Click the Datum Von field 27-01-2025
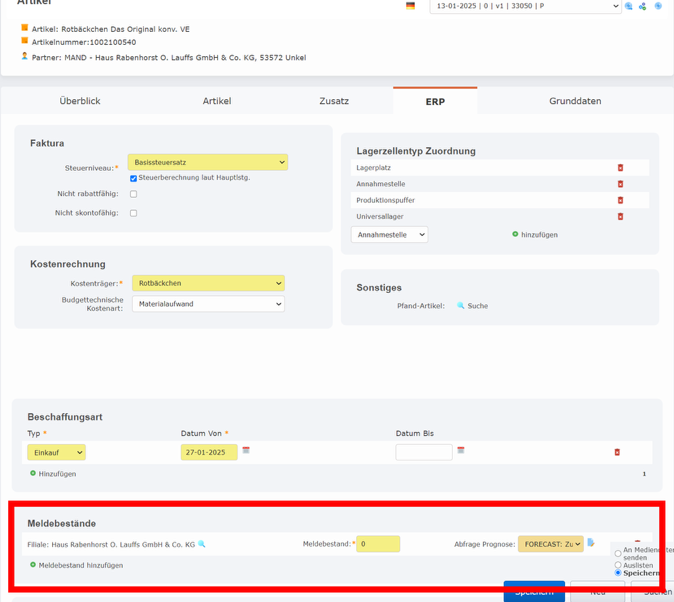The width and height of the screenshot is (674, 602). click(x=209, y=452)
